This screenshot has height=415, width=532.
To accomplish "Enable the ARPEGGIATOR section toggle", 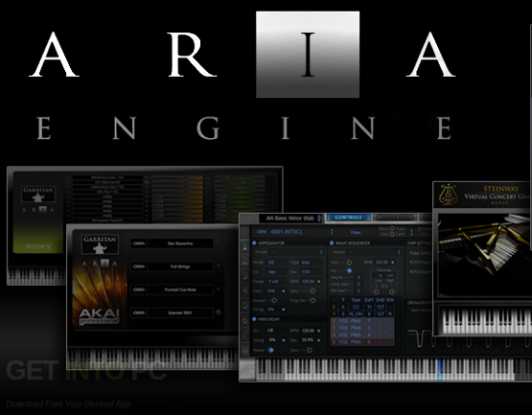I will coord(254,242).
